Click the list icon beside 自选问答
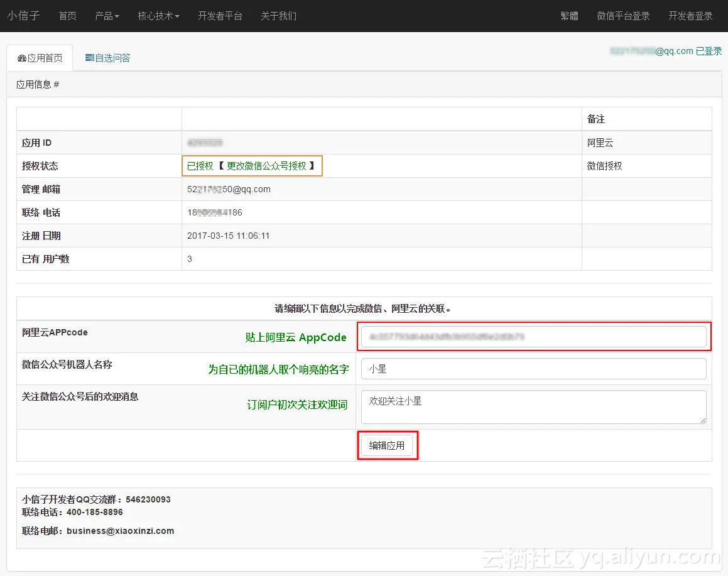Screen dimensions: 728x576 coord(90,58)
